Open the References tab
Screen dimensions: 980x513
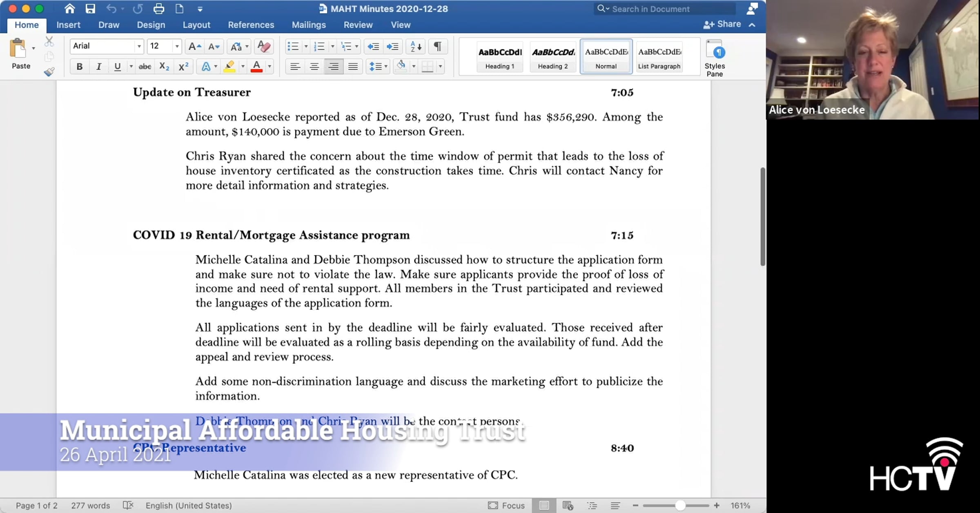click(251, 25)
